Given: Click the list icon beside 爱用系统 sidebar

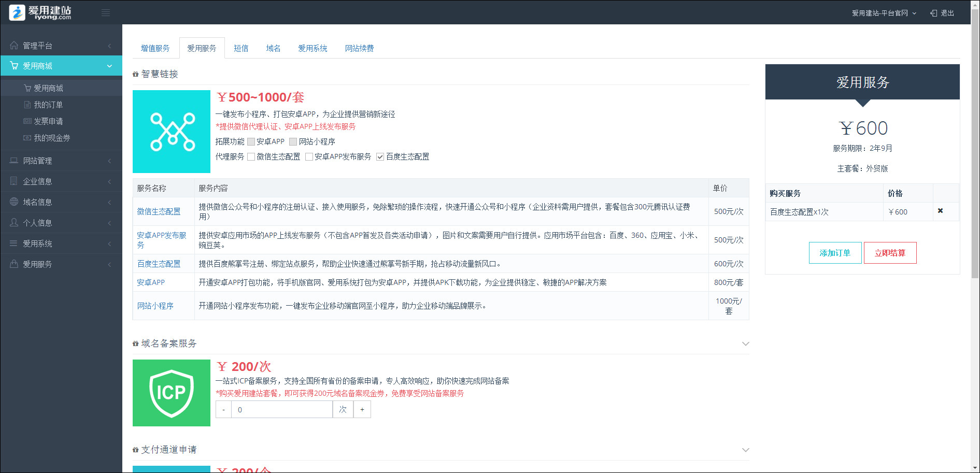Looking at the screenshot, I should (x=14, y=243).
